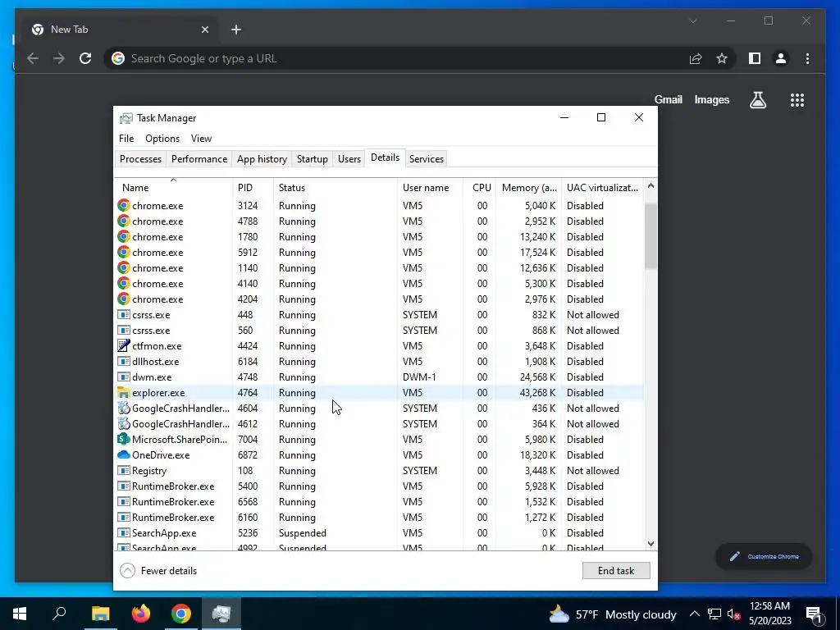
Task: Click the taskbar clock and date
Action: (x=769, y=614)
